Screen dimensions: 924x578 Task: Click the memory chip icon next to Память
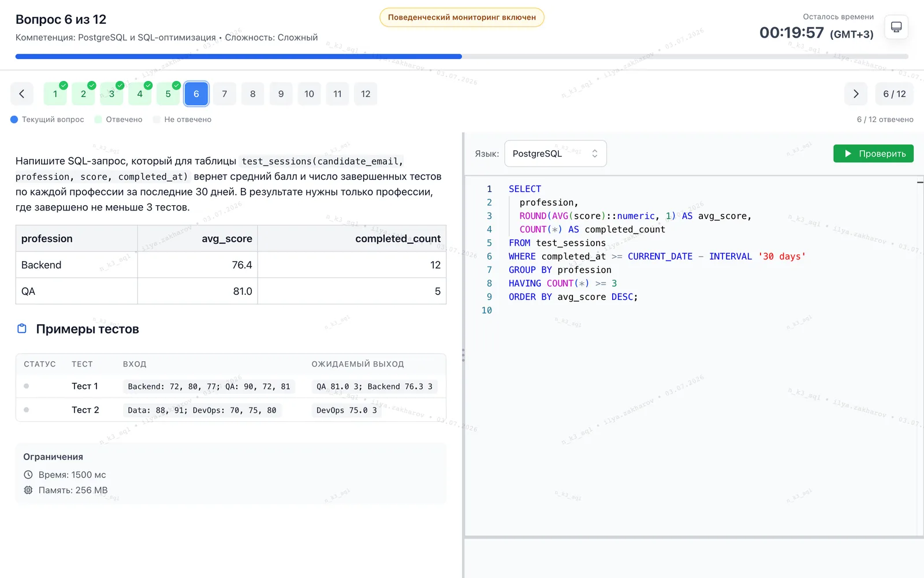[28, 490]
